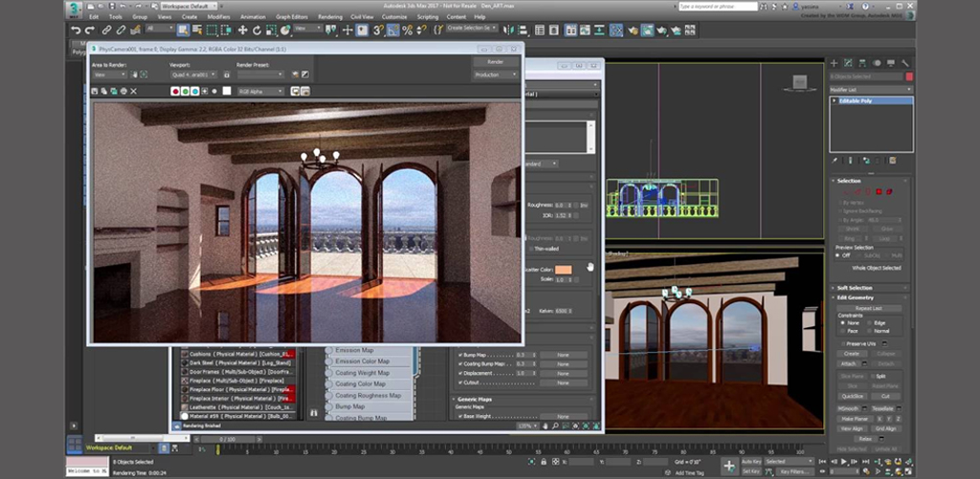Expand the Area to Render dropdown
The height and width of the screenshot is (479, 980).
[109, 75]
